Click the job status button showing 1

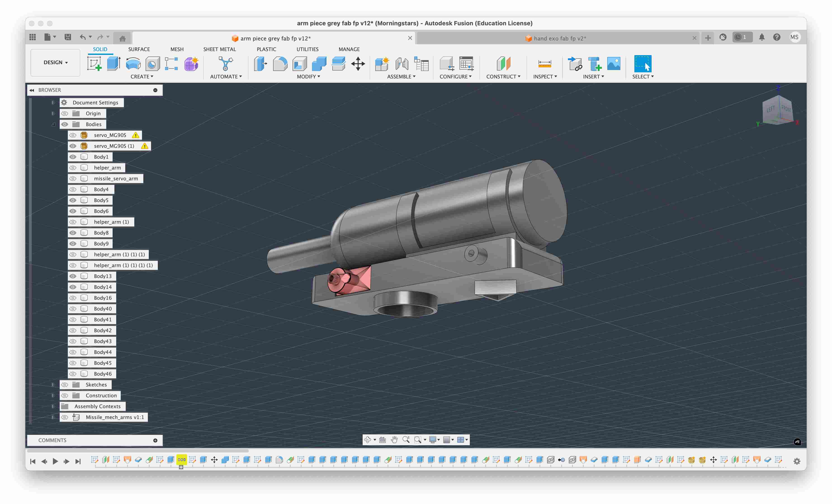click(x=742, y=37)
